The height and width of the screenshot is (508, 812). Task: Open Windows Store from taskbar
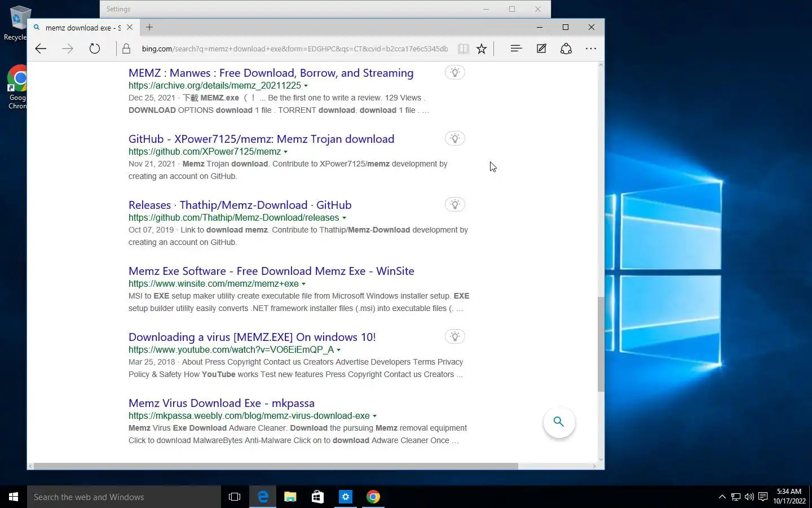click(x=317, y=497)
